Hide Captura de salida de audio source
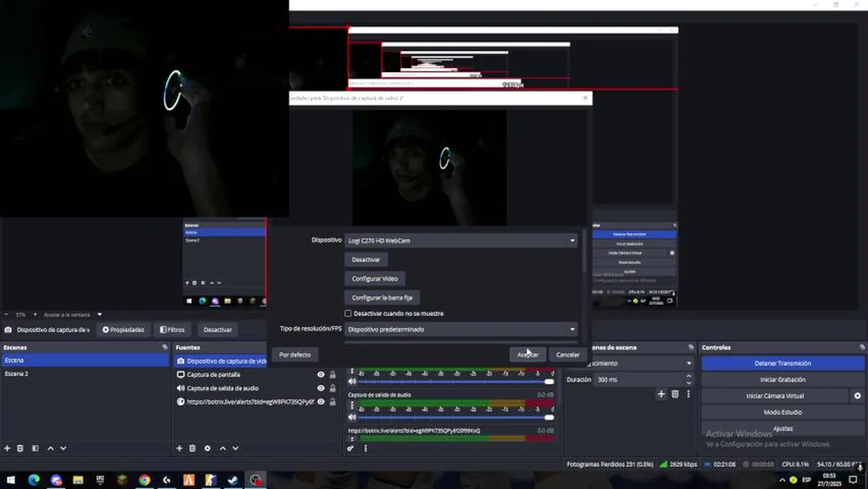Image resolution: width=868 pixels, height=489 pixels. (x=321, y=388)
